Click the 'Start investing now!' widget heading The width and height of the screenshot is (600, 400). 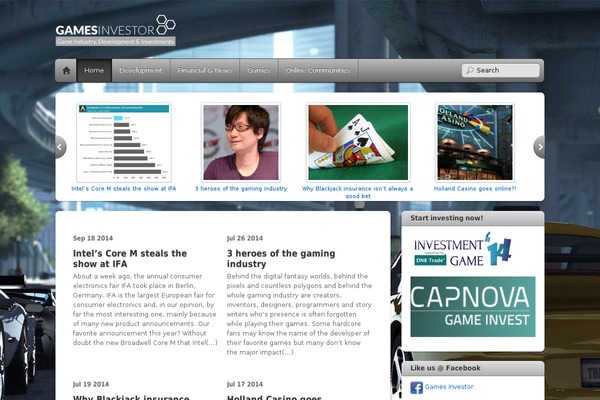click(447, 218)
